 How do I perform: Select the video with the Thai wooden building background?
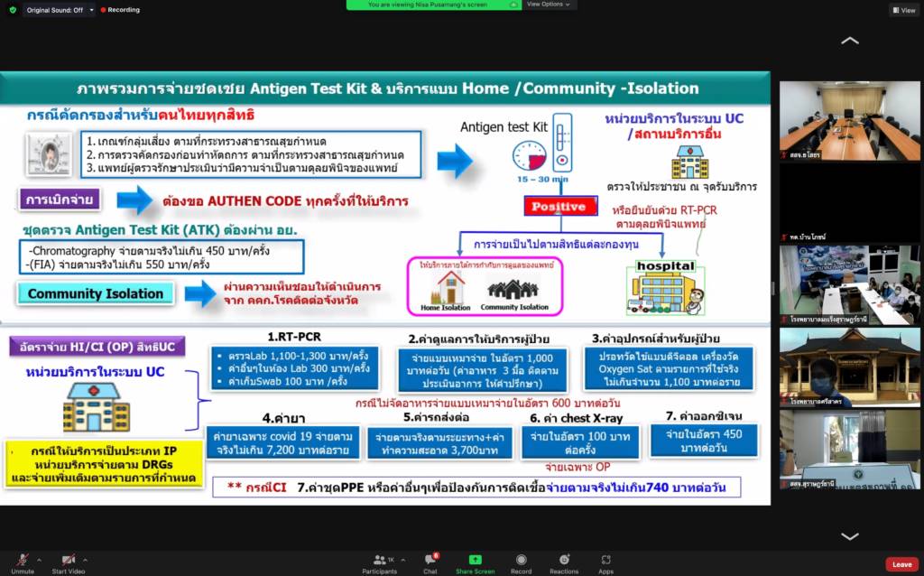pos(849,367)
